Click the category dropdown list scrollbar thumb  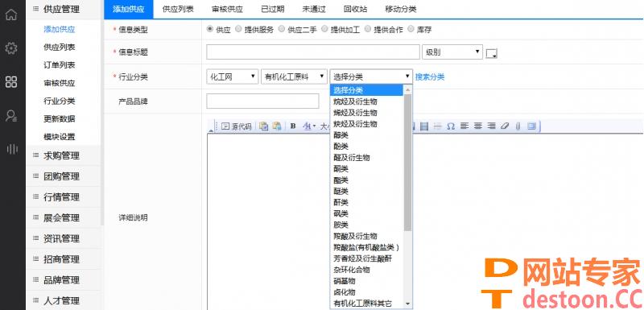407,162
